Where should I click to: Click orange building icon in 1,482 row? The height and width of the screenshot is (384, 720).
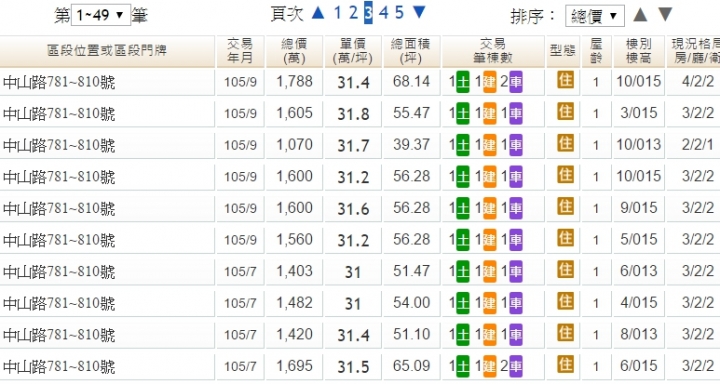[489, 304]
